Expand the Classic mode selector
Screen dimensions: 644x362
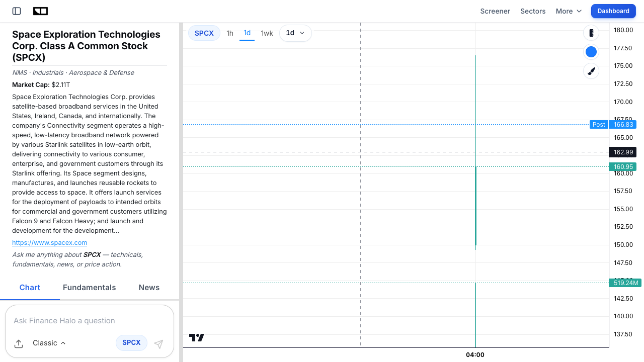coord(49,343)
